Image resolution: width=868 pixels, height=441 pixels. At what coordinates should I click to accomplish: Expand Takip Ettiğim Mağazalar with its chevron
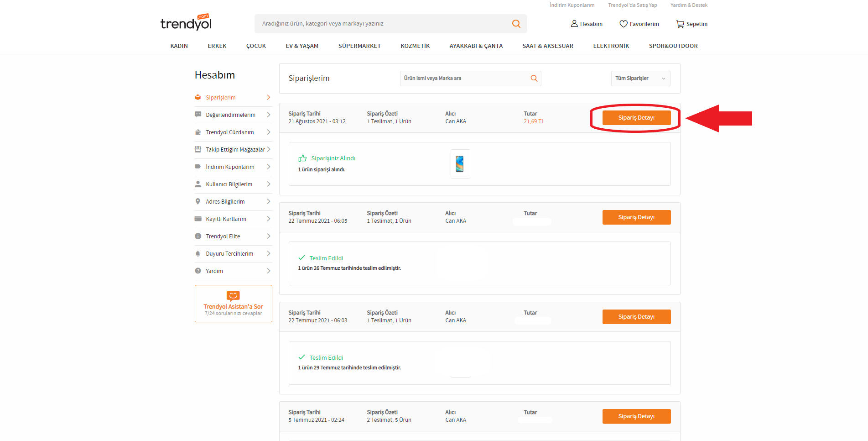pyautogui.click(x=269, y=149)
